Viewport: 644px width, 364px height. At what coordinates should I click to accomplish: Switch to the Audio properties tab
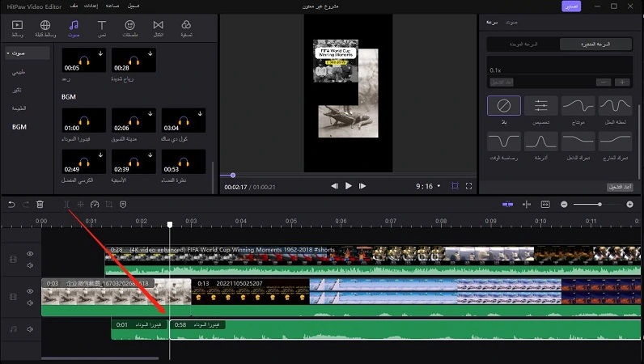click(511, 22)
